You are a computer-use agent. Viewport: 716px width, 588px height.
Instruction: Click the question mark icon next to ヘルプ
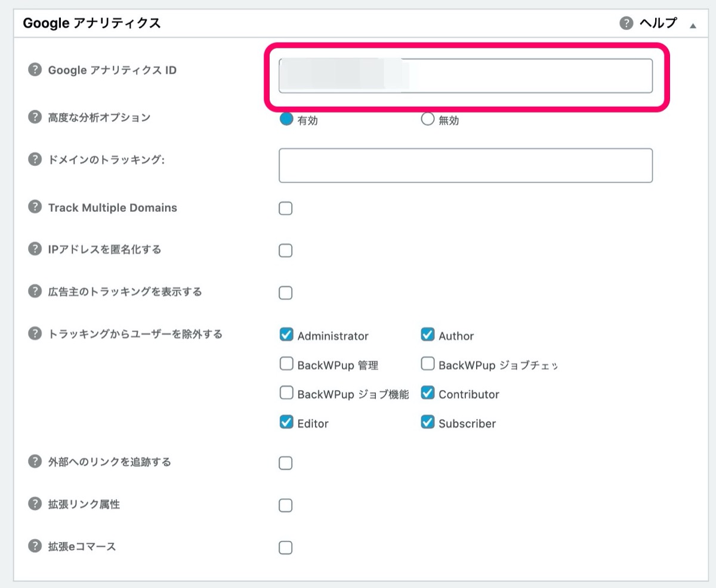[626, 23]
